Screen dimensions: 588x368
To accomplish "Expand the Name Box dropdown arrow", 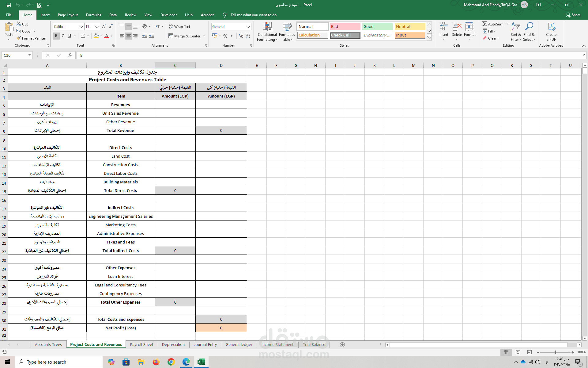I will [29, 55].
